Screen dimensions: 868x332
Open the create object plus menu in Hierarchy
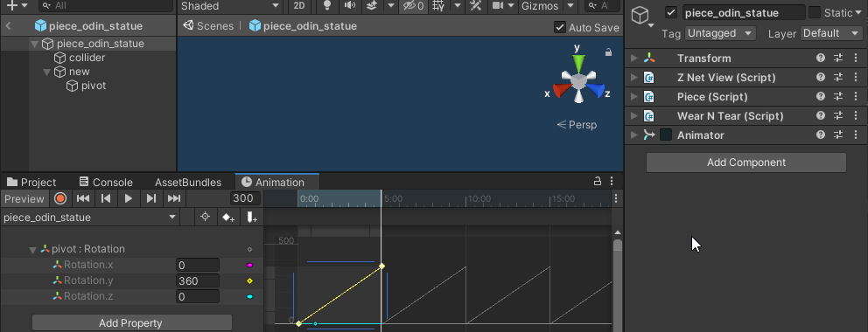coord(17,5)
